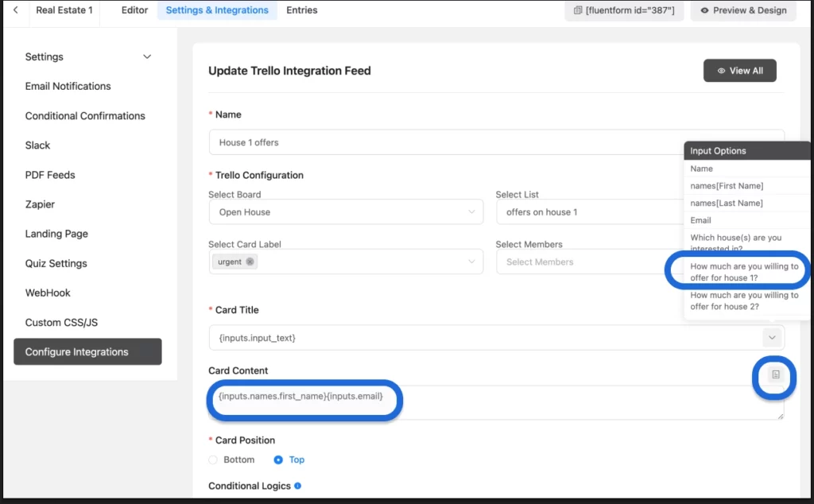Choose the house 1 offer input option
The height and width of the screenshot is (504, 814).
pos(744,272)
